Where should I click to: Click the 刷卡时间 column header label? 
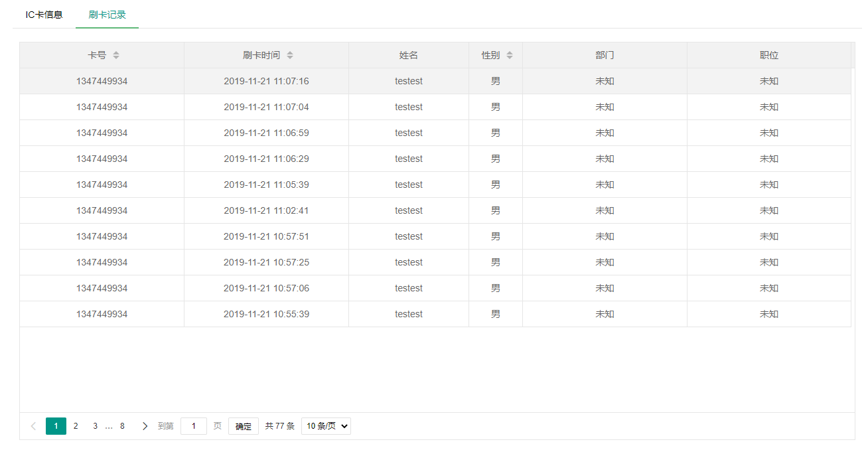click(261, 55)
